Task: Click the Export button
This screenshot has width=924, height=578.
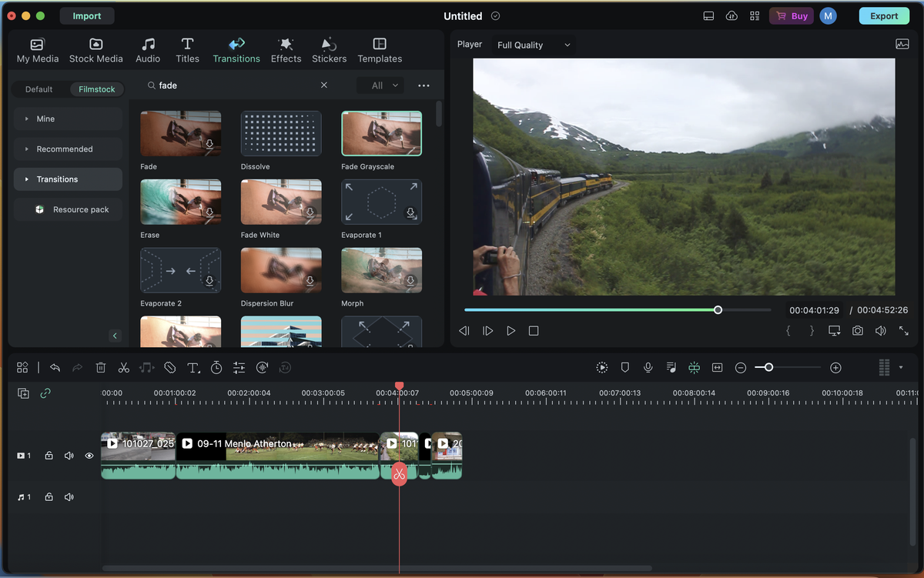Action: (x=884, y=16)
